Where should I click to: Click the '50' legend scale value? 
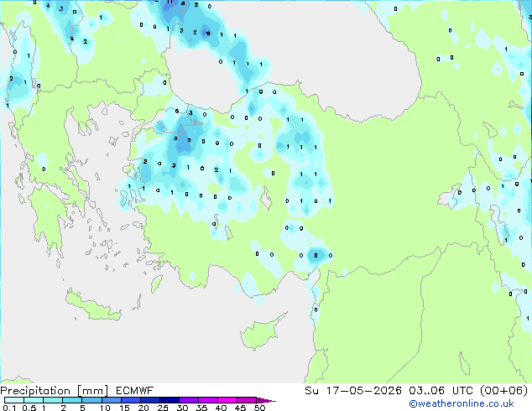pyautogui.click(x=260, y=408)
